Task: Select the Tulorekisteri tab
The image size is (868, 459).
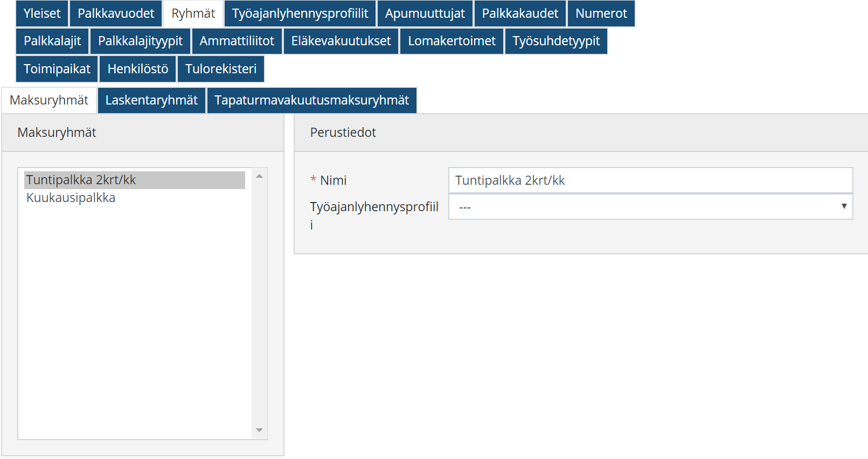Action: [221, 69]
